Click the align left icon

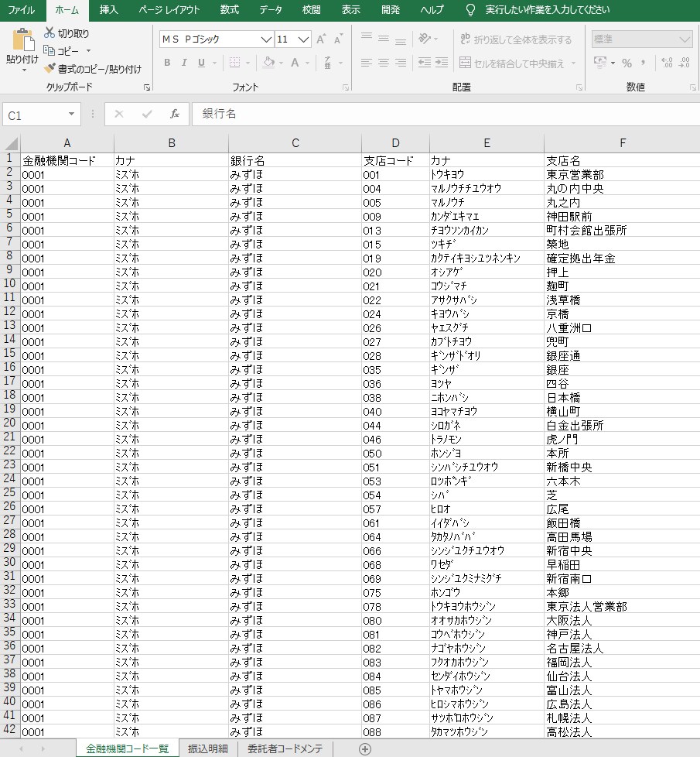[367, 63]
